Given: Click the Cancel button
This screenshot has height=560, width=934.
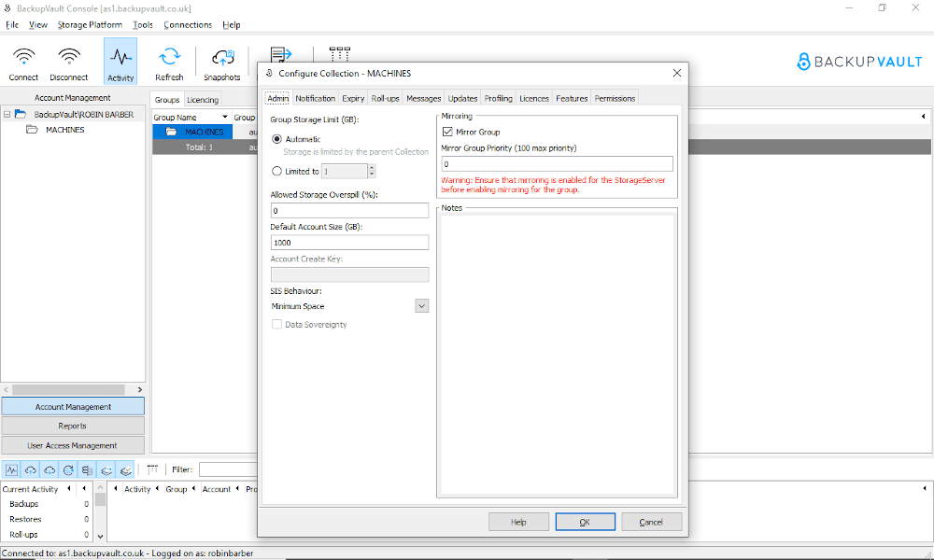Looking at the screenshot, I should pyautogui.click(x=651, y=522).
